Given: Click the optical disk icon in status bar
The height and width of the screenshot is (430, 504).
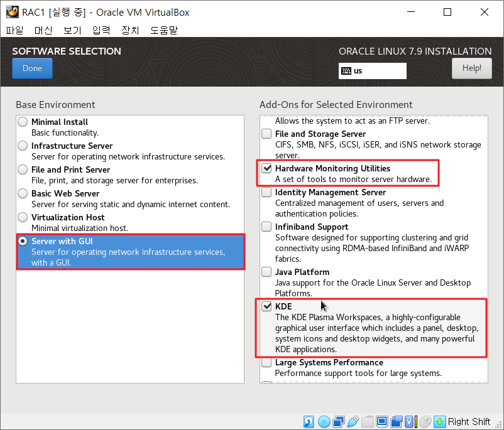Looking at the screenshot, I should pyautogui.click(x=324, y=422).
